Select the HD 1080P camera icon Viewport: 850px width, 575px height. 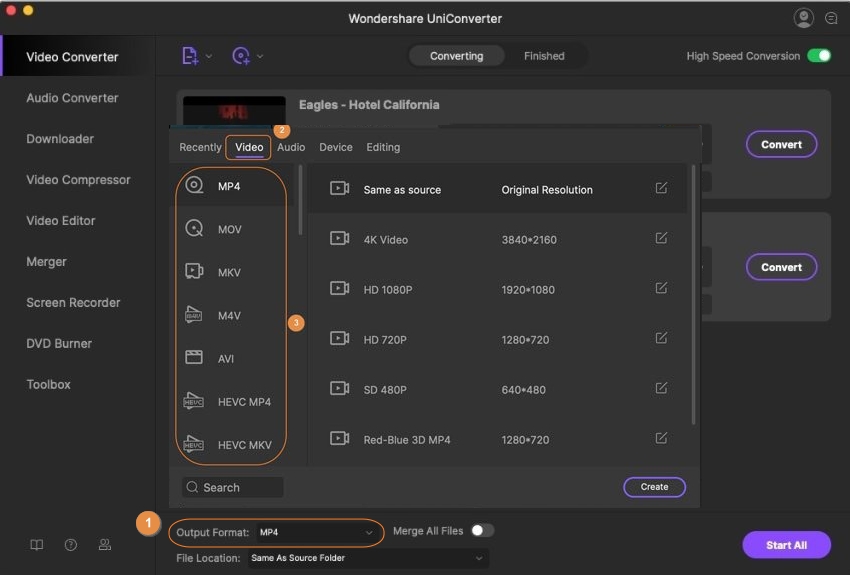(x=339, y=288)
